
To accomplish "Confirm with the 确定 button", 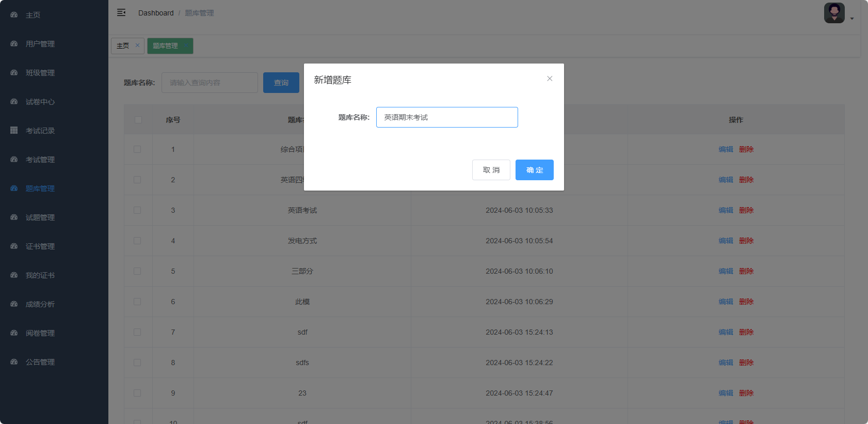I will tap(534, 170).
